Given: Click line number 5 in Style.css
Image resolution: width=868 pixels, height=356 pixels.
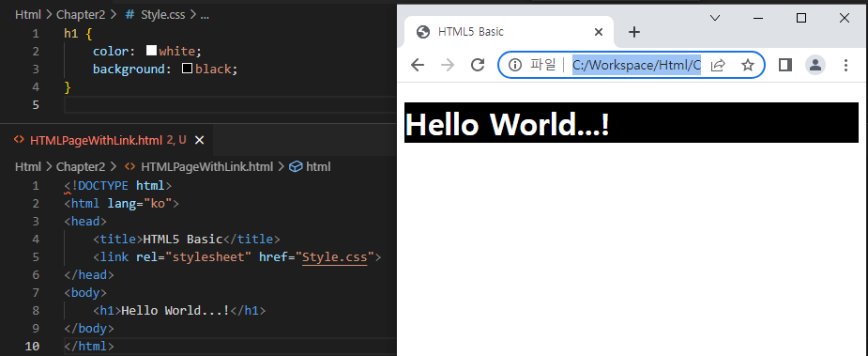Looking at the screenshot, I should click(x=36, y=104).
